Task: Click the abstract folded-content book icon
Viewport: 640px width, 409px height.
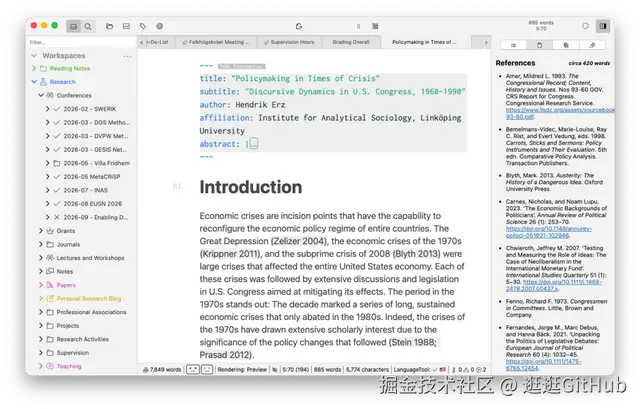Action: point(253,143)
